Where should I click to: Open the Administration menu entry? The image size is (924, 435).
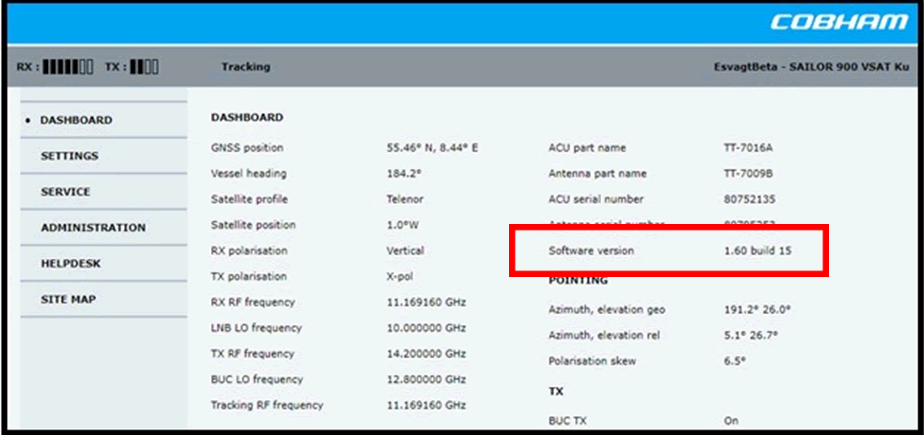coord(92,227)
